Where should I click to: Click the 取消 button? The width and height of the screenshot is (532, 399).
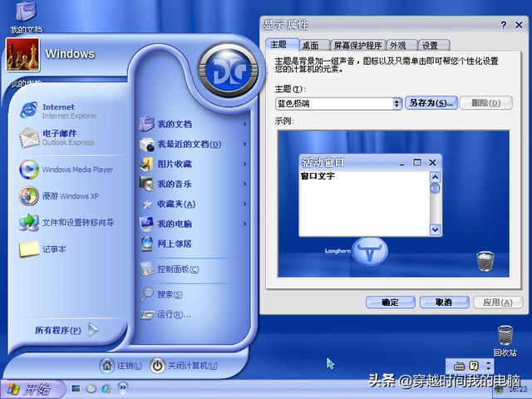(444, 302)
